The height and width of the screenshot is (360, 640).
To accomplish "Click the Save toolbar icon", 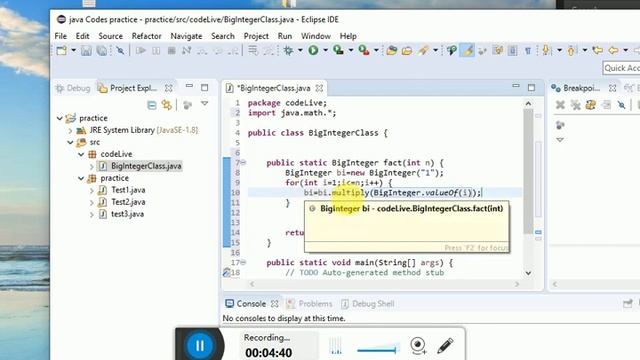I will point(86,51).
